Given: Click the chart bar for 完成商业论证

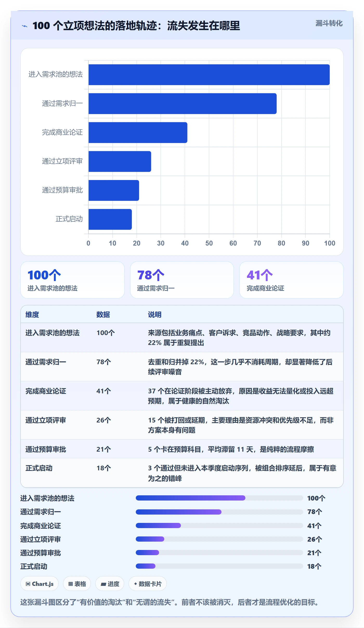Looking at the screenshot, I should pos(138,132).
